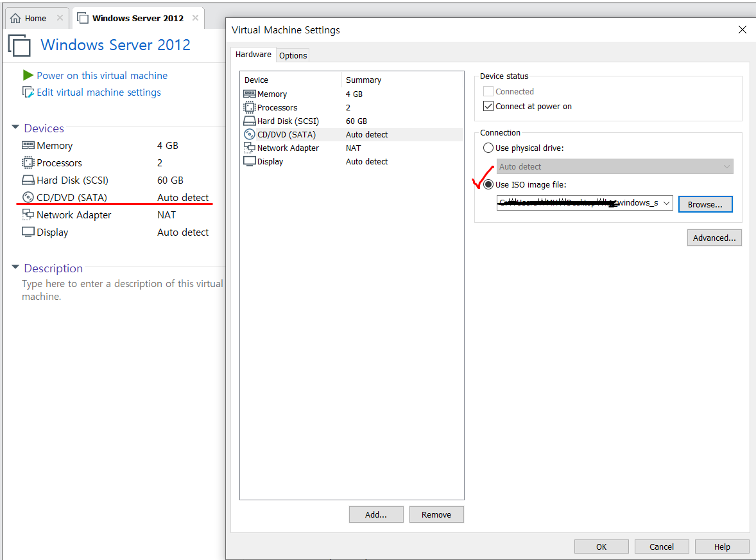Close the Windows Server 2012 tab
Image resolution: width=756 pixels, height=560 pixels.
(x=195, y=18)
